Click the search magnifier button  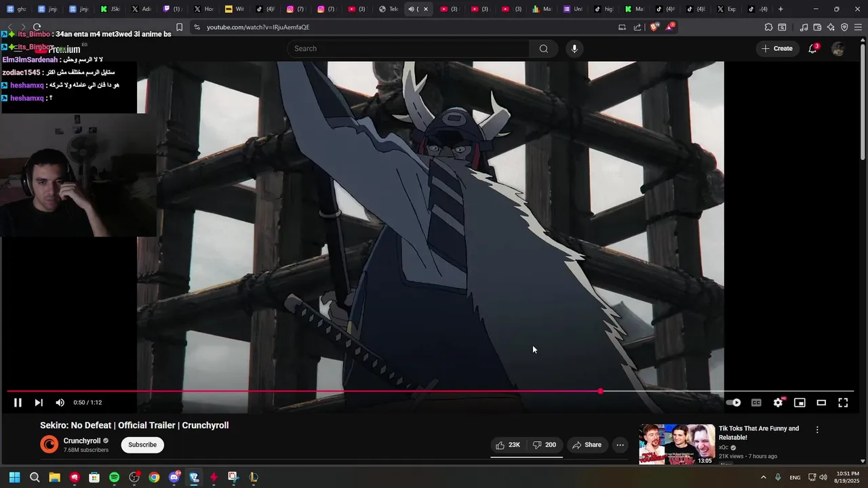[544, 48]
